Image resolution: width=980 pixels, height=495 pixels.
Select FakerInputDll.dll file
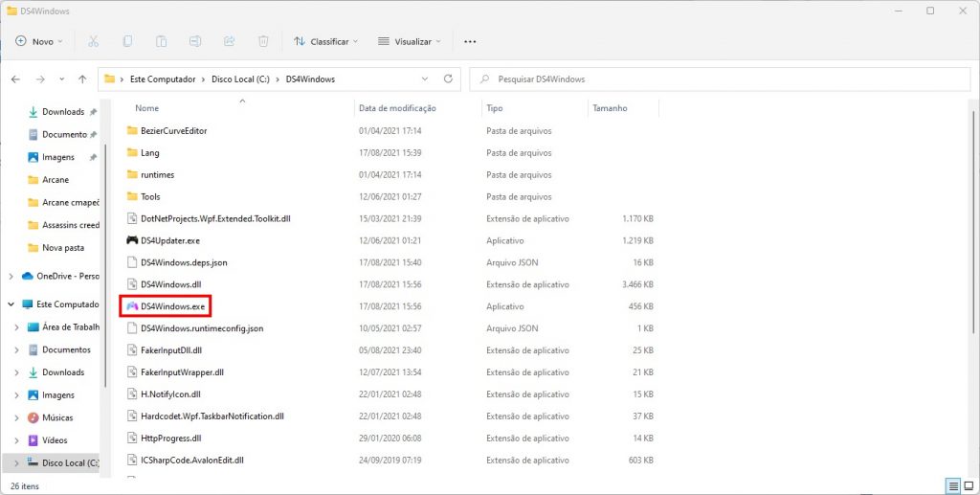coord(170,350)
